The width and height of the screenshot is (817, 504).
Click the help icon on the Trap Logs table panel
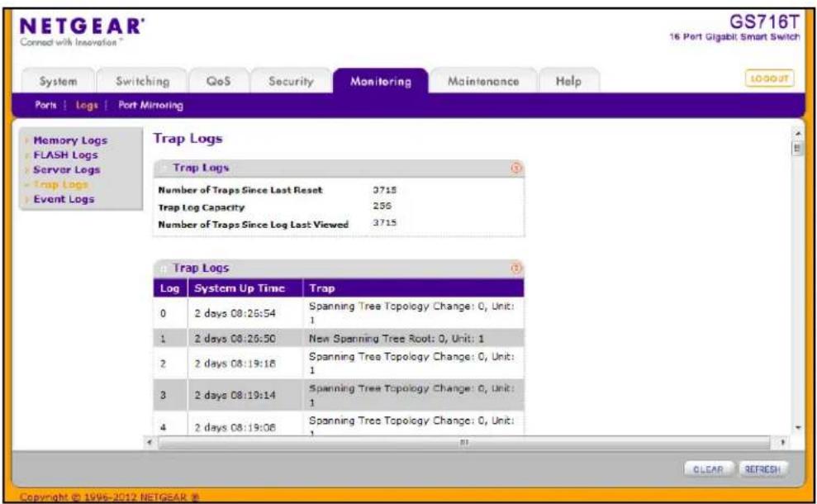coord(515,268)
